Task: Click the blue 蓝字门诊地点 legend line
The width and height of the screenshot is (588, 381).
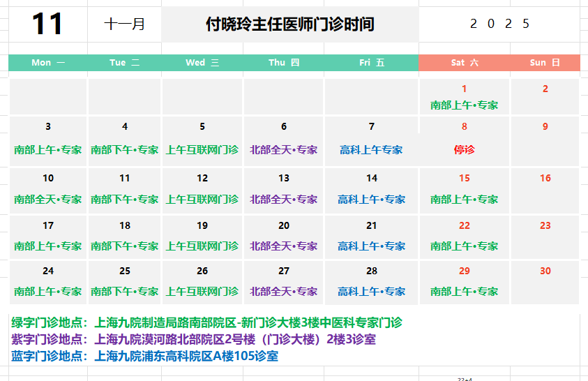Action: (144, 357)
